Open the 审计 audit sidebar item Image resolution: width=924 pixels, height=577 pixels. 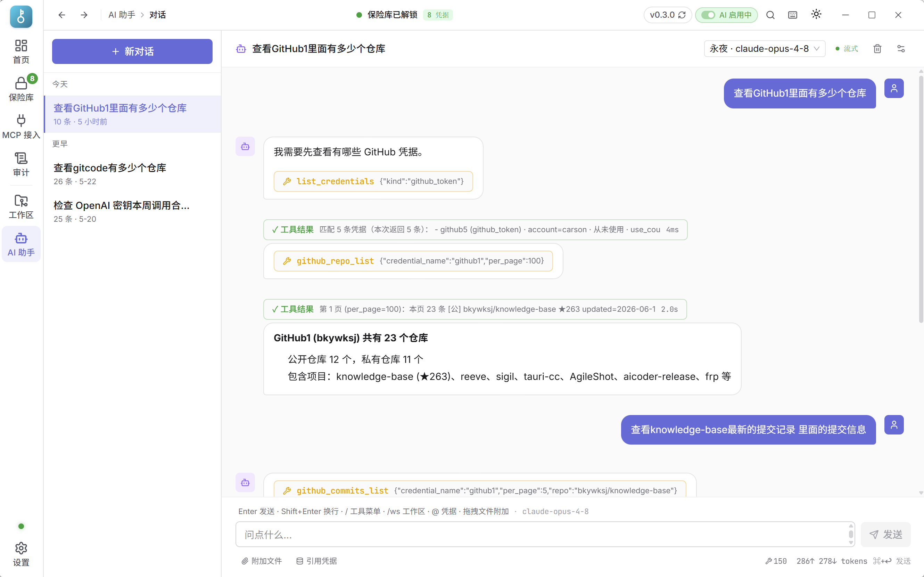pos(21,164)
